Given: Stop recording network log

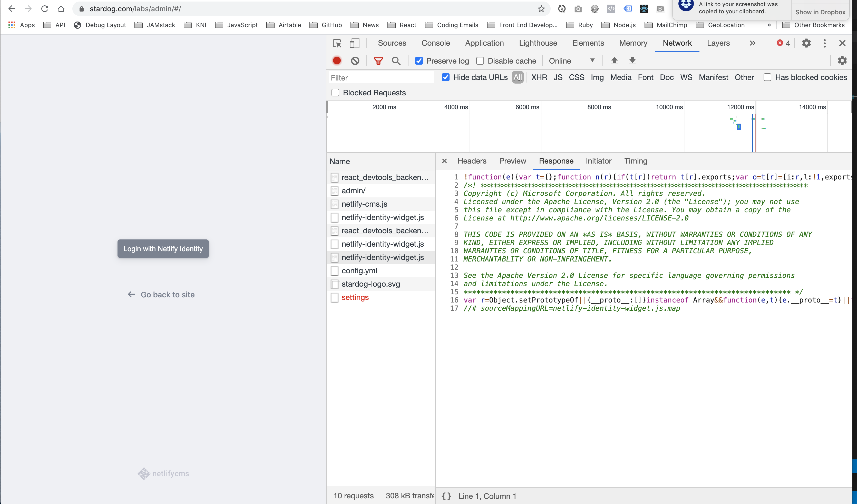Looking at the screenshot, I should 337,61.
